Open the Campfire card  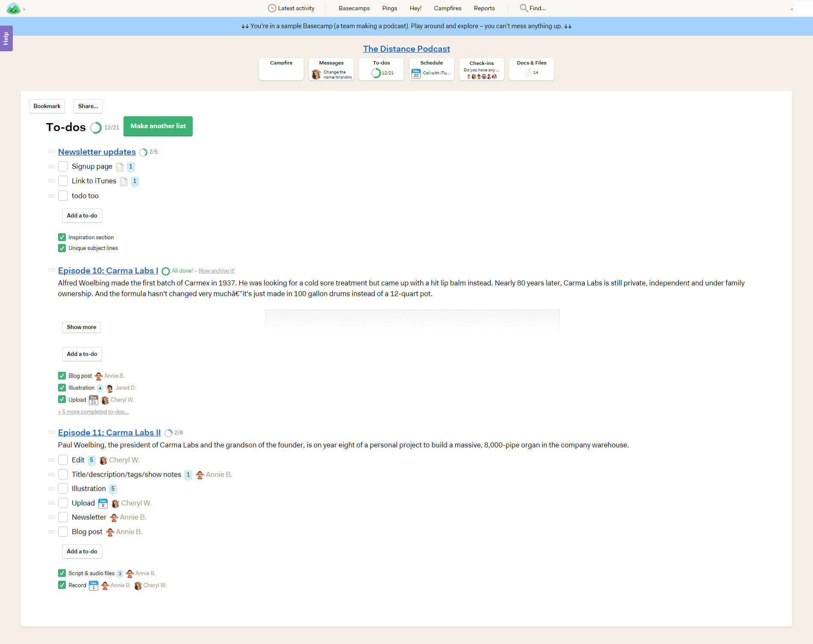pos(281,69)
